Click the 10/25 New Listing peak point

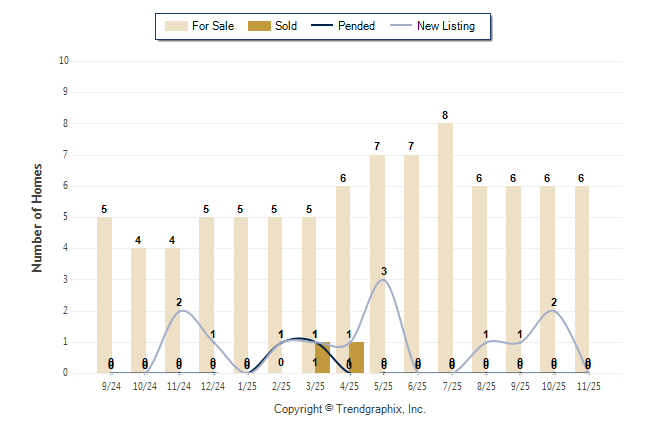pos(554,310)
